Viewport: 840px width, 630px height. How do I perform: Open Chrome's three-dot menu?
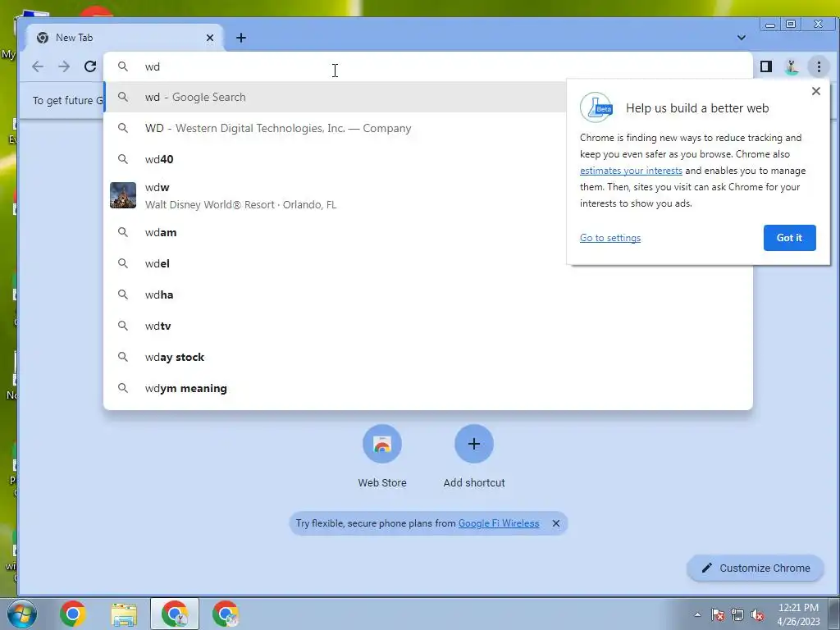coord(819,66)
